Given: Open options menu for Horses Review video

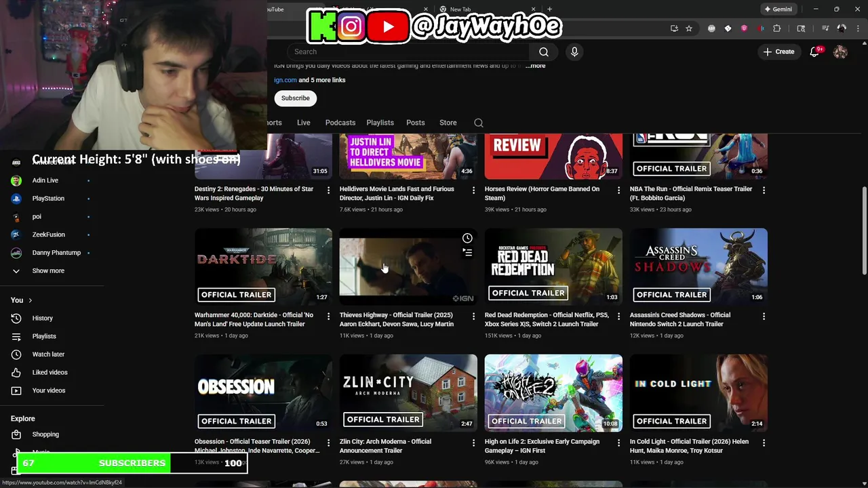Looking at the screenshot, I should 618,190.
